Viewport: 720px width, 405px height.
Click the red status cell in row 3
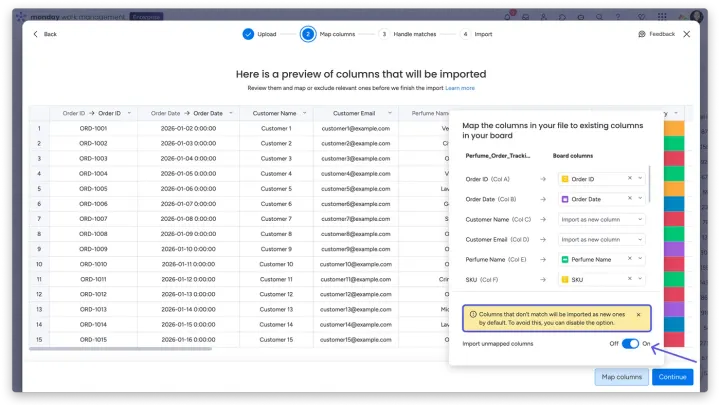pyautogui.click(x=674, y=158)
